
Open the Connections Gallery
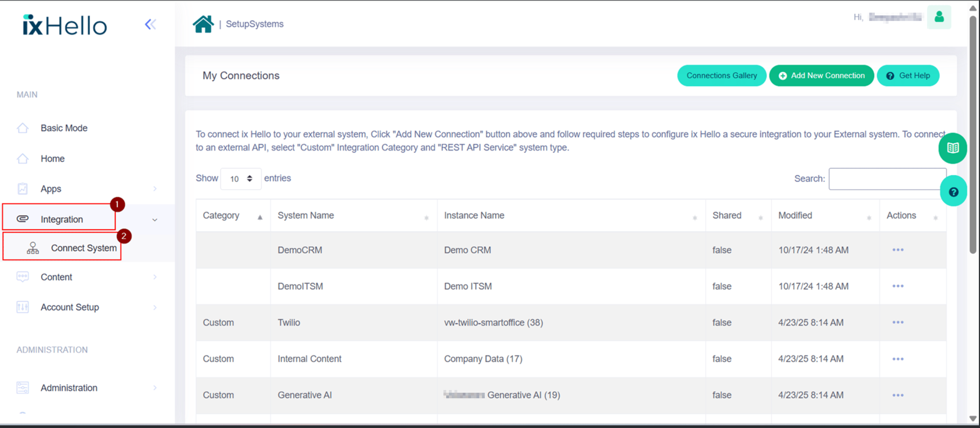point(721,76)
